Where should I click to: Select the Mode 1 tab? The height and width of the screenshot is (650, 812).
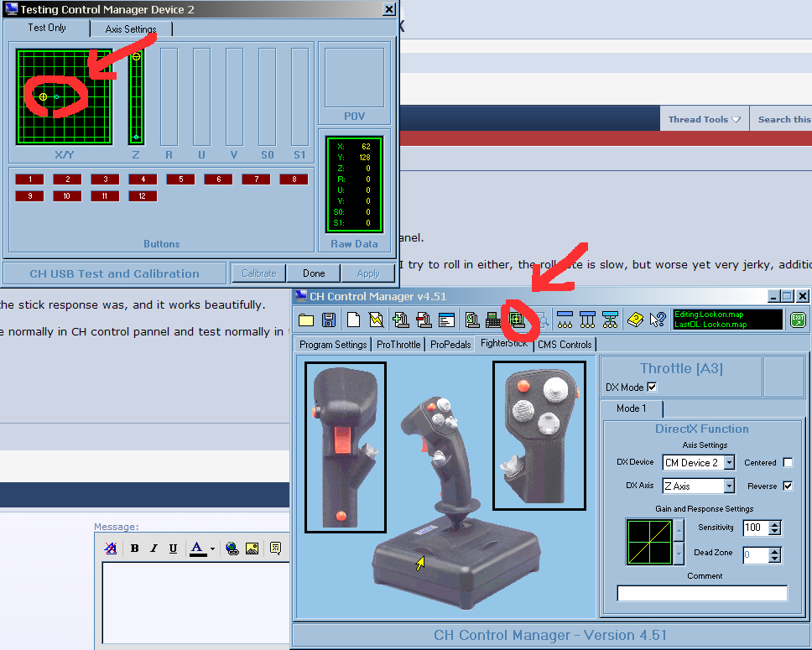coord(632,408)
